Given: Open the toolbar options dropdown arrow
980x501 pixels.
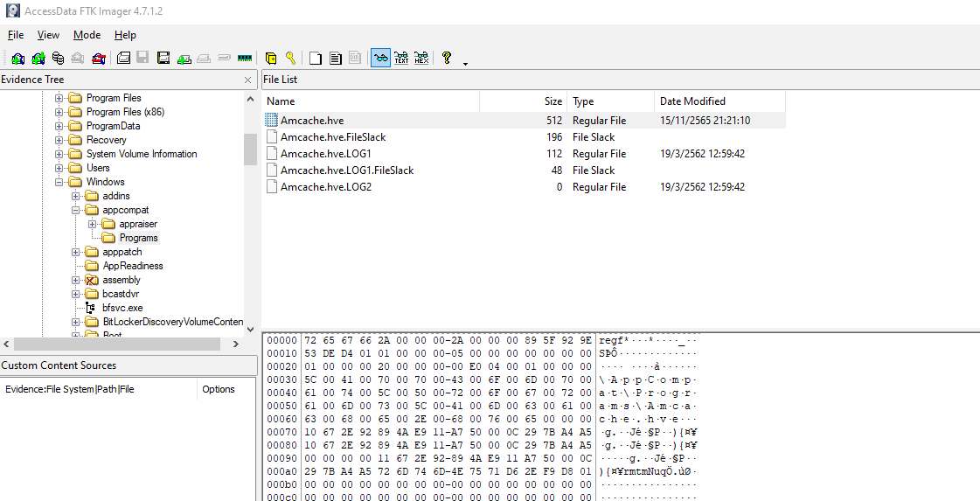Looking at the screenshot, I should [x=464, y=63].
